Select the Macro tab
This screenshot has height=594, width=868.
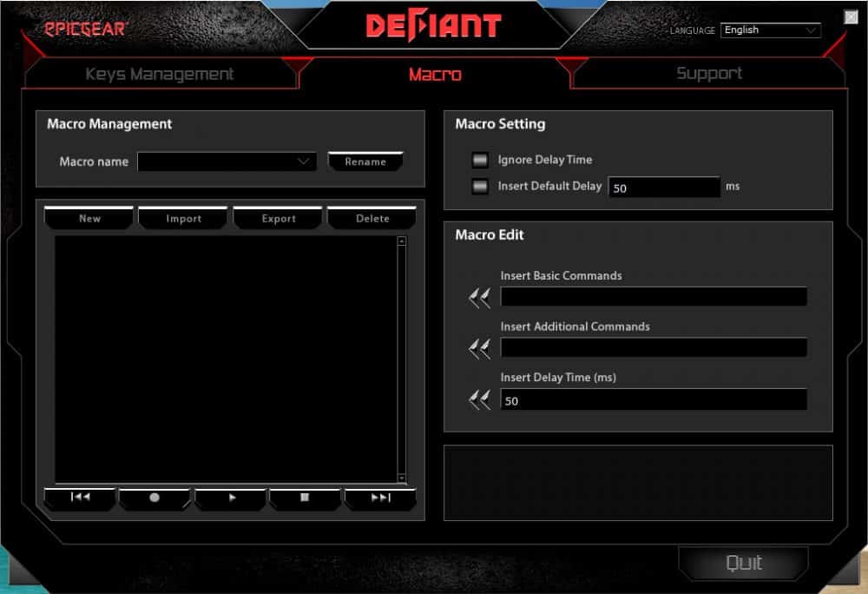click(x=435, y=74)
